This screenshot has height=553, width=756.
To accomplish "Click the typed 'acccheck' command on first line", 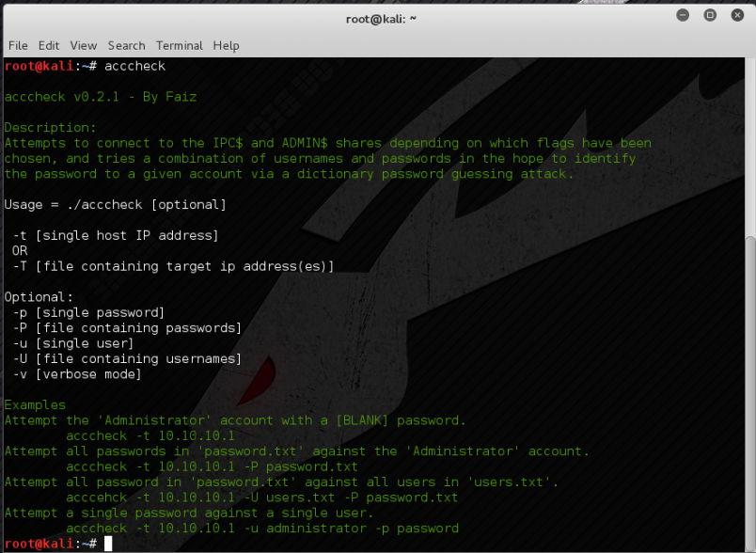I will pyautogui.click(x=134, y=66).
